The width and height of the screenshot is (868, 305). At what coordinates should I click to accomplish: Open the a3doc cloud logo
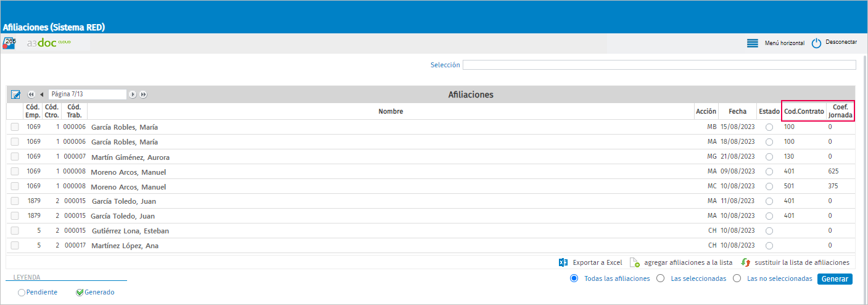click(x=49, y=43)
